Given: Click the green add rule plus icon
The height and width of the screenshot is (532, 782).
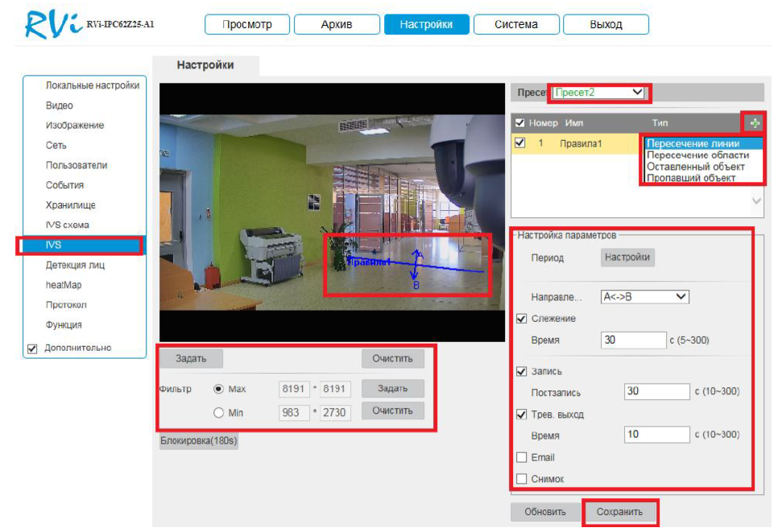Looking at the screenshot, I should click(754, 123).
